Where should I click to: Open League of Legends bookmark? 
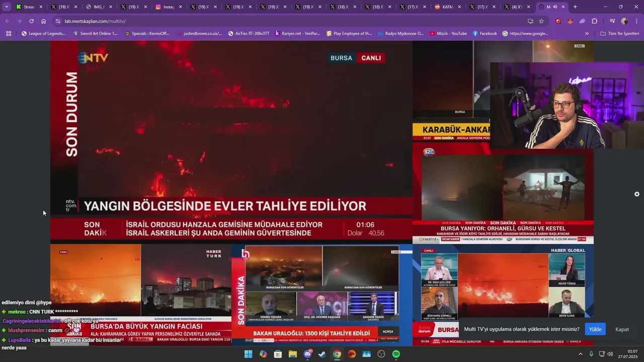click(43, 34)
